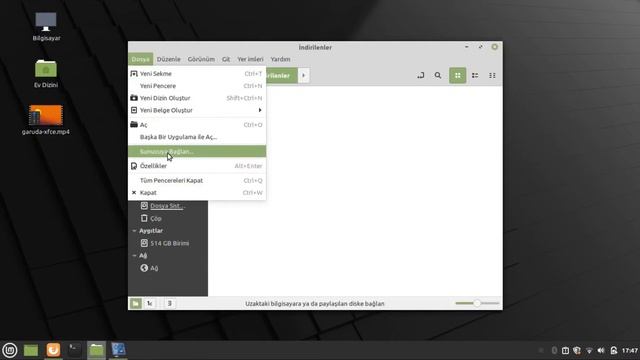The height and width of the screenshot is (360, 640).
Task: Click the green desktop folder taskbar launcher
Action: pos(31,350)
